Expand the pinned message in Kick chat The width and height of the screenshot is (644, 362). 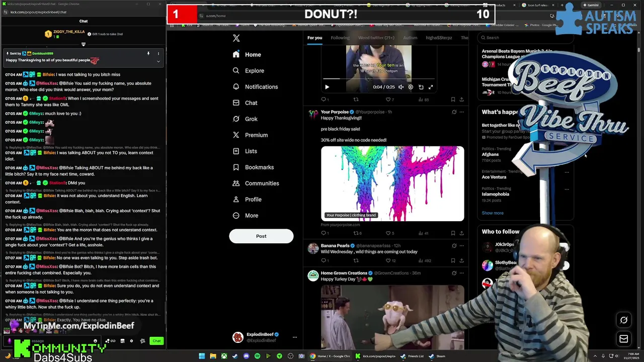click(x=158, y=61)
